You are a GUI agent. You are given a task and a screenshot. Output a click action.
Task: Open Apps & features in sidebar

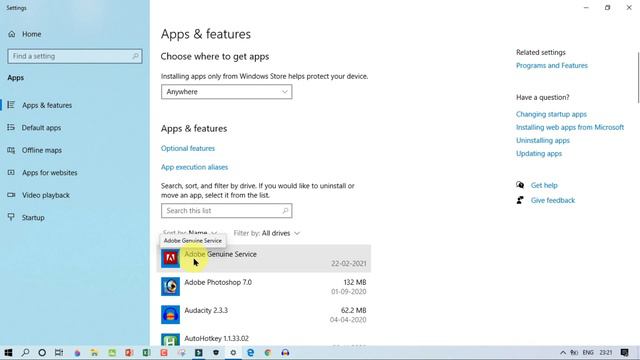point(40,105)
